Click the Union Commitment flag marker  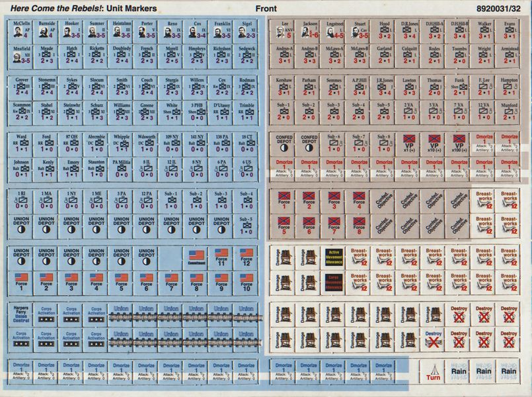pos(196,258)
